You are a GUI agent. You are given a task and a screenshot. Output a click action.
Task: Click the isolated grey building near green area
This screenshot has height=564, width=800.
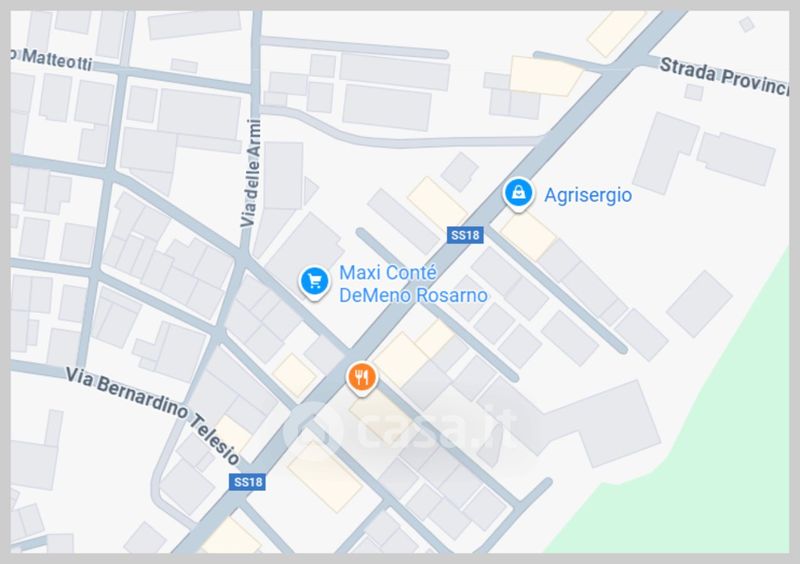pyautogui.click(x=699, y=304)
